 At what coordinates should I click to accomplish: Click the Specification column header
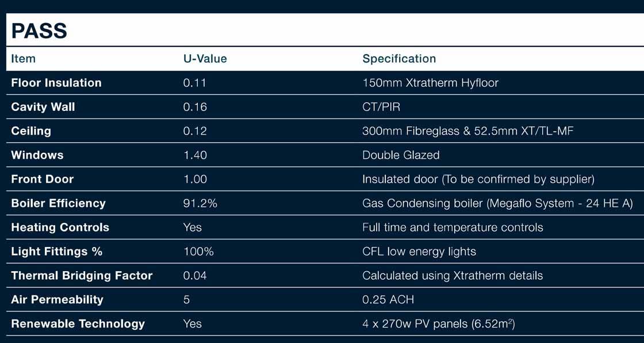[399, 59]
